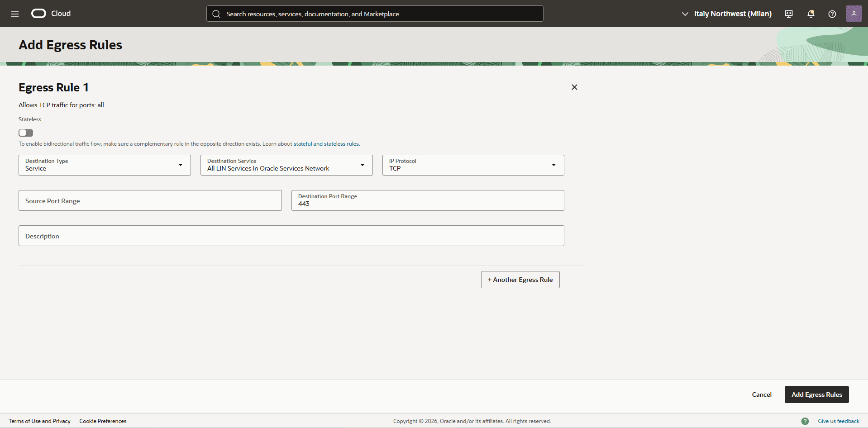
Task: Click the Stateless label
Action: pos(30,119)
